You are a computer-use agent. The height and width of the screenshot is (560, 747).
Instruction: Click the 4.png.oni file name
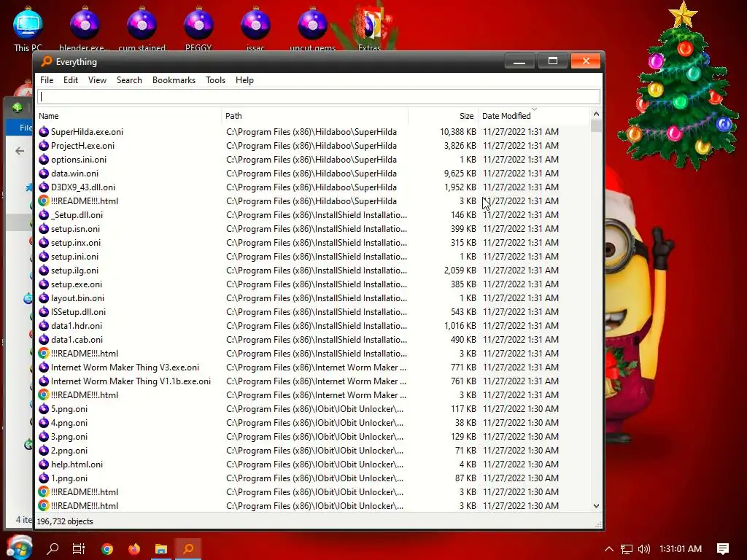tap(69, 423)
